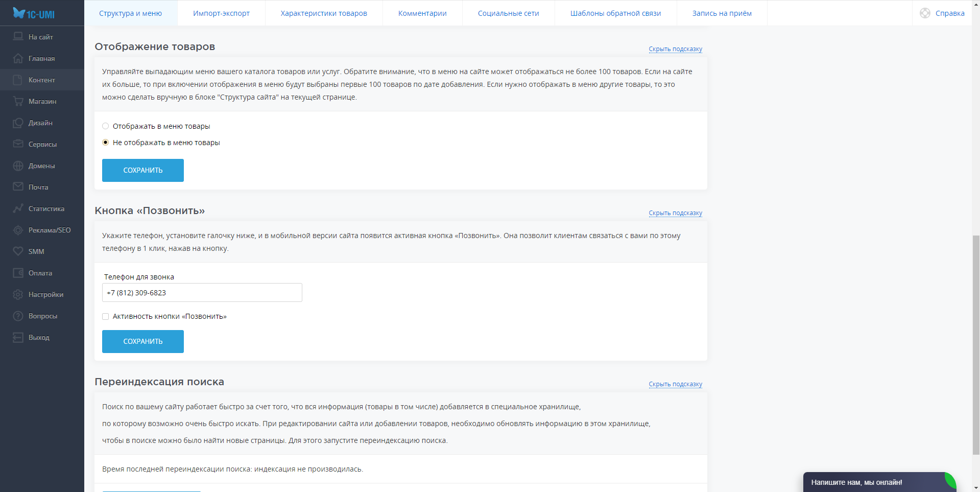Save the call button settings
The height and width of the screenshot is (492, 980).
143,341
